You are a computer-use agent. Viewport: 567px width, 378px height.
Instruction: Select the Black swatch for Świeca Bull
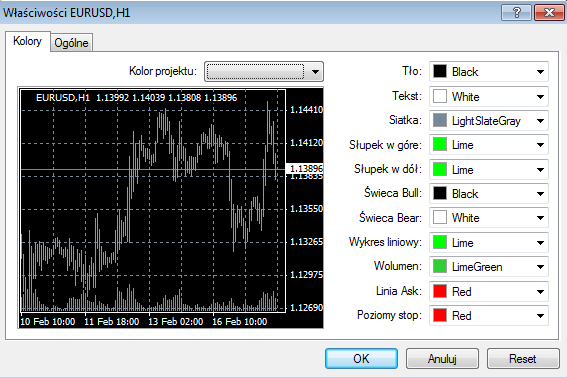click(440, 194)
